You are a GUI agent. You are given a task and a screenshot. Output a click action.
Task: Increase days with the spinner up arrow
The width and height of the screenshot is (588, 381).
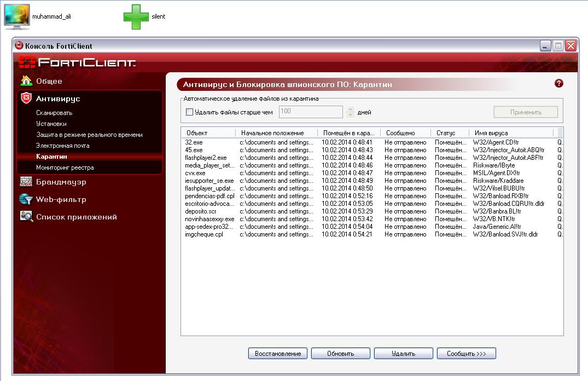pyautogui.click(x=350, y=109)
